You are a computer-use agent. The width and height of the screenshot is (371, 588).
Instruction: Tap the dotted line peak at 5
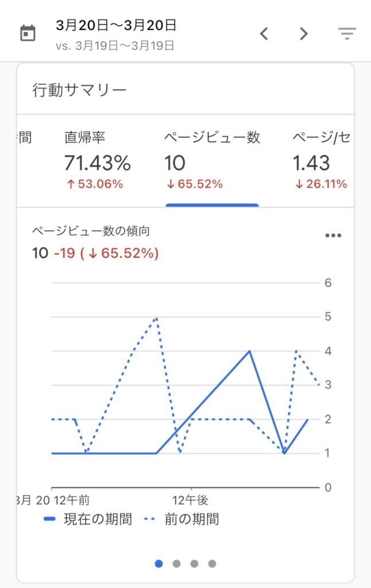point(156,318)
